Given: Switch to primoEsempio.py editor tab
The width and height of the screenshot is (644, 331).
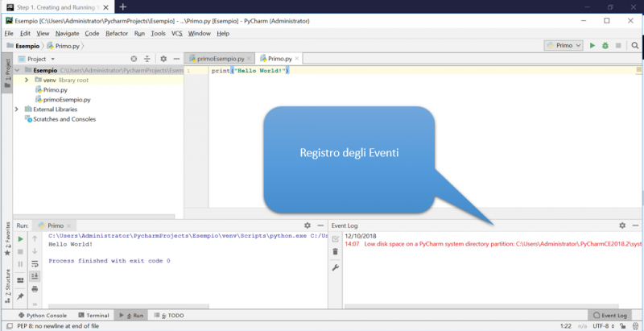Looking at the screenshot, I should point(220,59).
